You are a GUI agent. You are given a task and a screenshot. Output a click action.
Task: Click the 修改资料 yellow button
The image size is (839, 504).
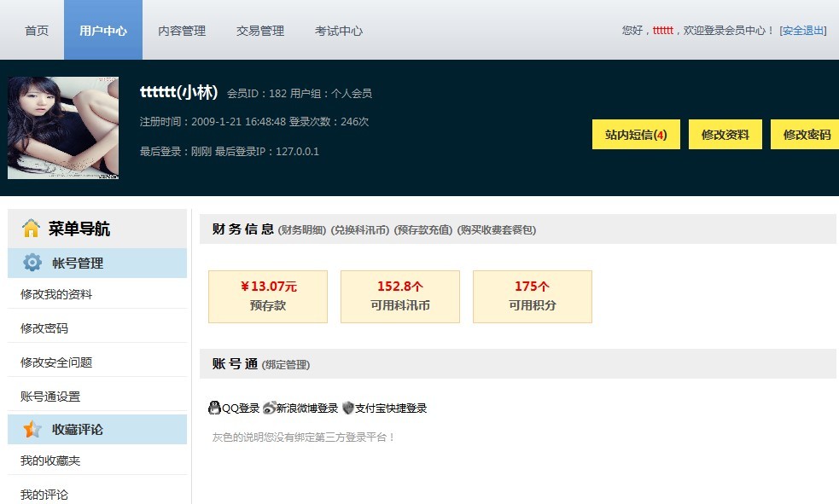pos(725,134)
